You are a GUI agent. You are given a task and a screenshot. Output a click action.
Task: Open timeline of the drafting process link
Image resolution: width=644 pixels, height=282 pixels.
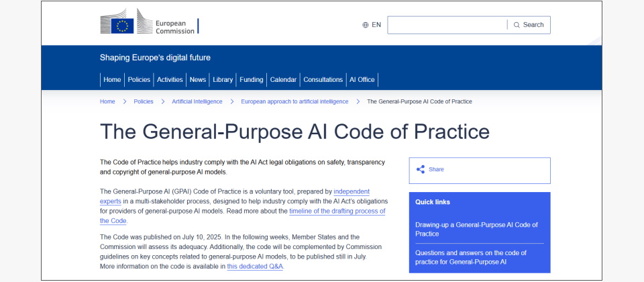pos(243,216)
